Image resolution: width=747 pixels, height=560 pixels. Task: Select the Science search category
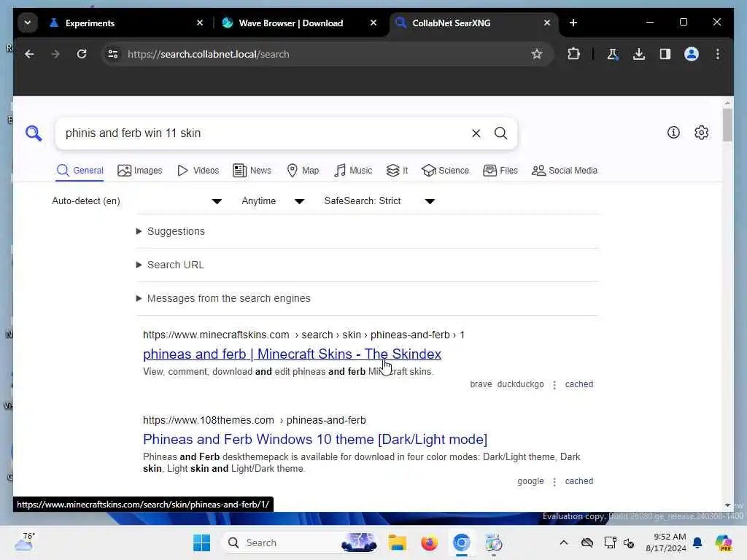coord(446,171)
